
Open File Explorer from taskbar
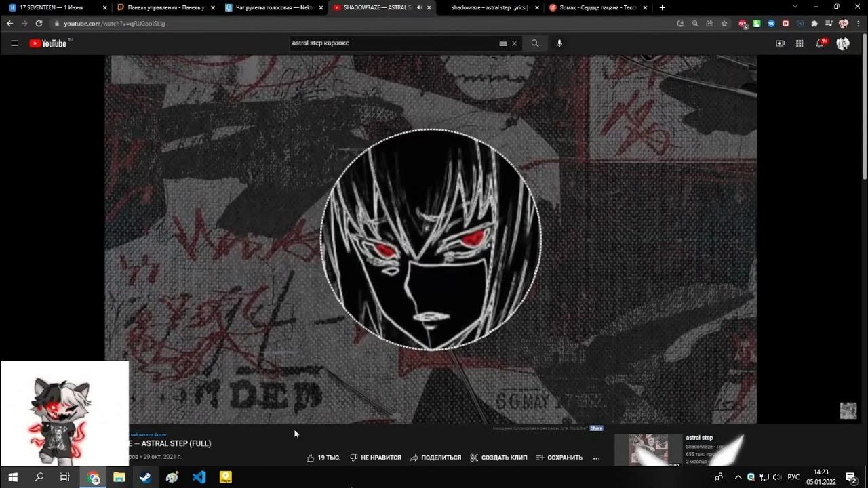coord(119,477)
